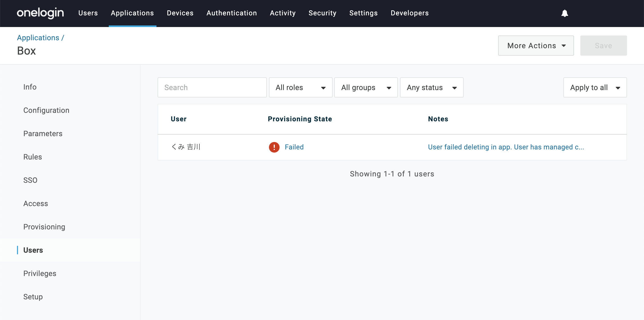644x320 pixels.
Task: Open the Developers menu
Action: click(410, 13)
